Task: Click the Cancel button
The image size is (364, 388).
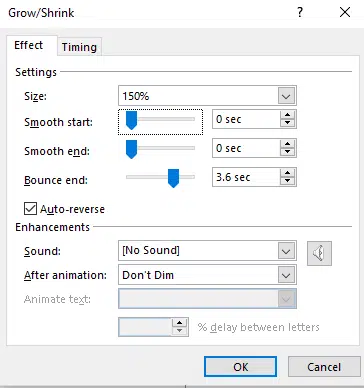Action: click(x=324, y=367)
